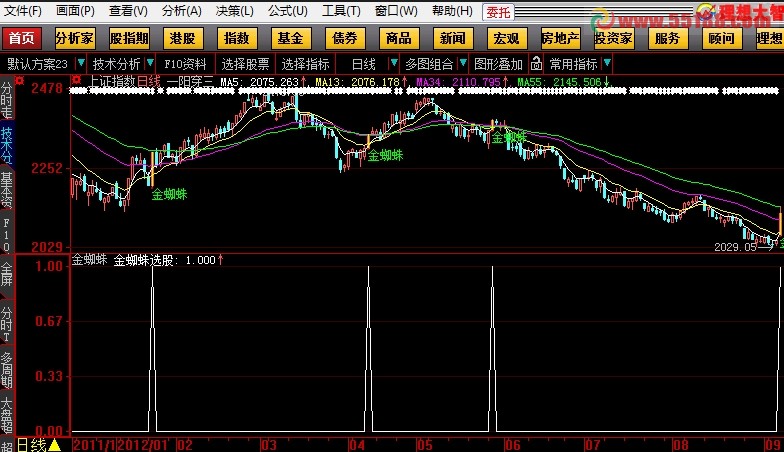Click the 首页 home button

[x=22, y=38]
